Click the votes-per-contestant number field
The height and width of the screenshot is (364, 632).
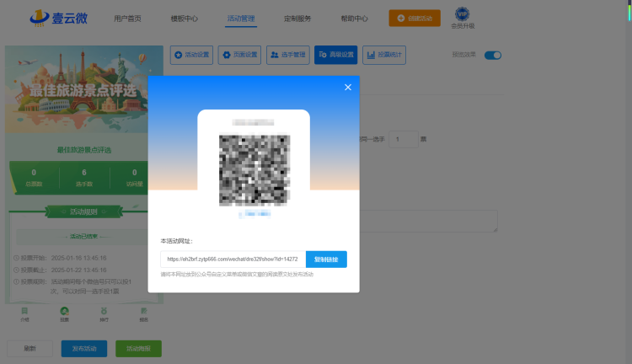click(404, 139)
